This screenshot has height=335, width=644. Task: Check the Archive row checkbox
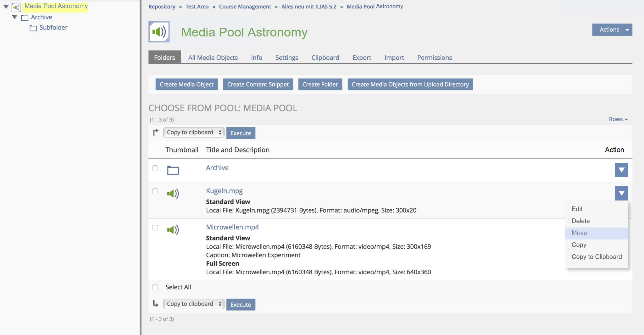point(155,168)
